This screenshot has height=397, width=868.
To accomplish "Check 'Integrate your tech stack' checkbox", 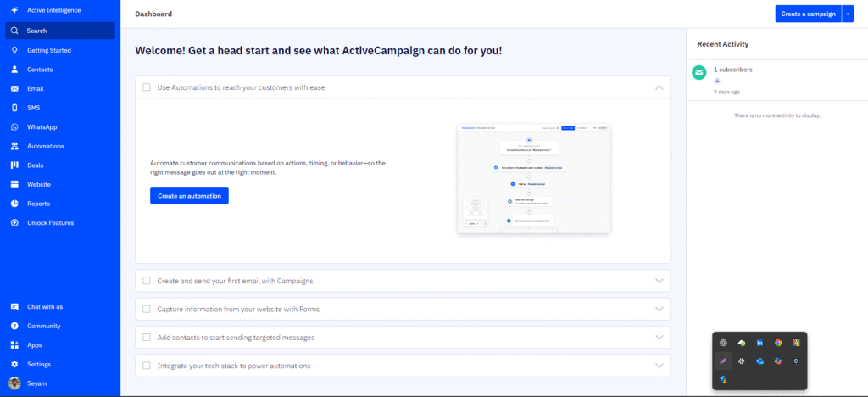I will (x=147, y=366).
